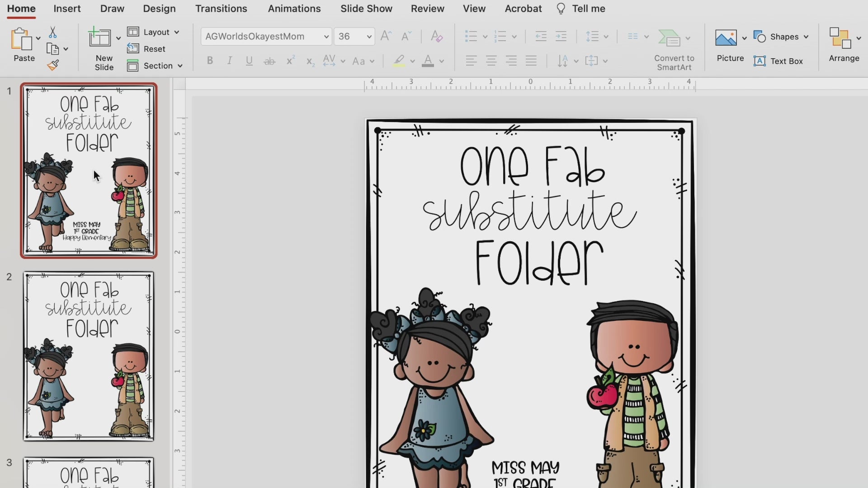Viewport: 868px width, 488px height.
Task: Insert a Picture from the ribbon
Action: pyautogui.click(x=726, y=38)
